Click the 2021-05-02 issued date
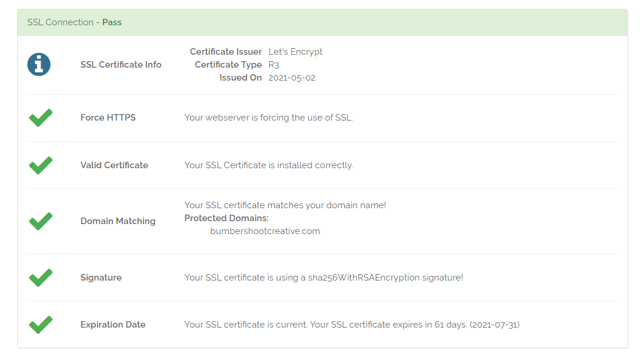Image resolution: width=644 pixels, height=357 pixels. pos(292,78)
